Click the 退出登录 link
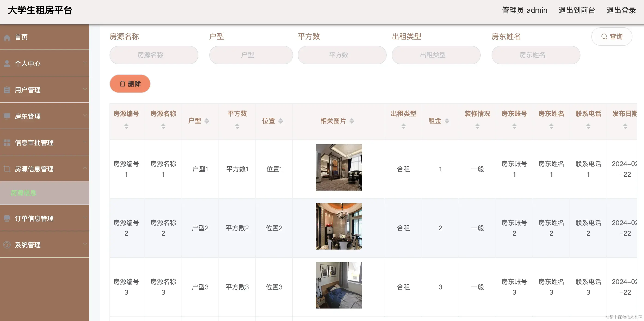This screenshot has height=321, width=644. point(621,10)
